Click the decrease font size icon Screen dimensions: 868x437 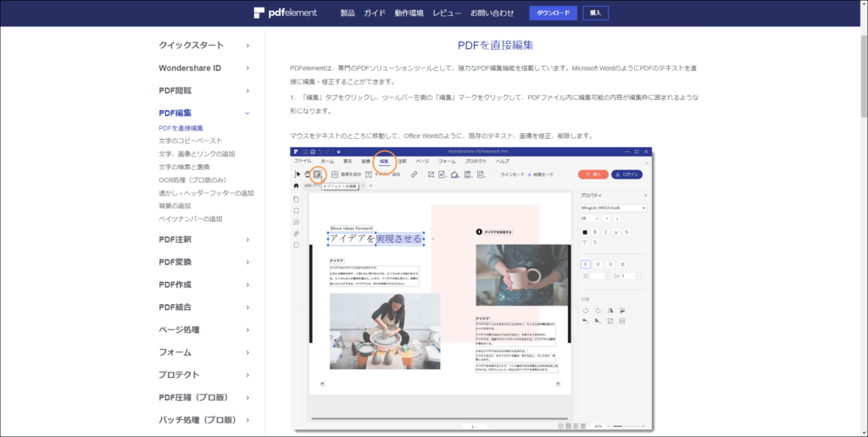(x=617, y=218)
